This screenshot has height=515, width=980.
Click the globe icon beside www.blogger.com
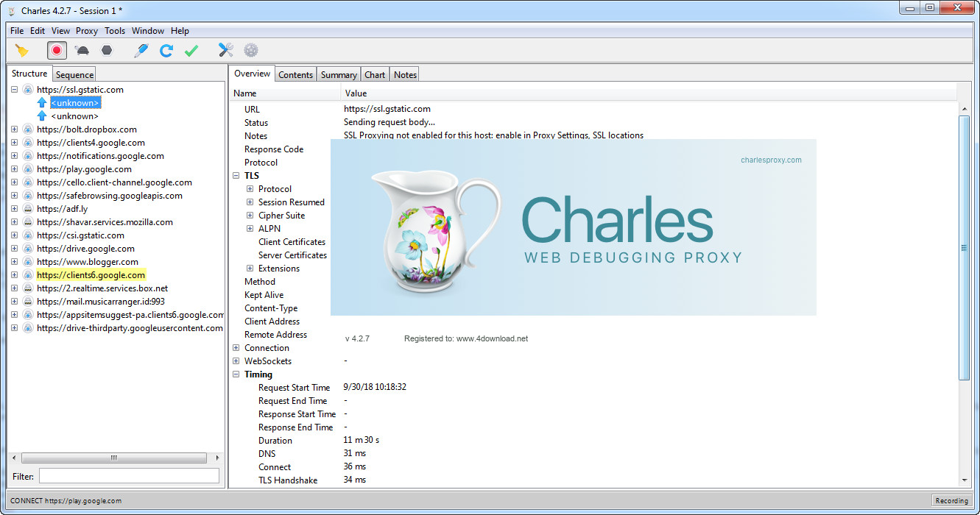pos(28,262)
